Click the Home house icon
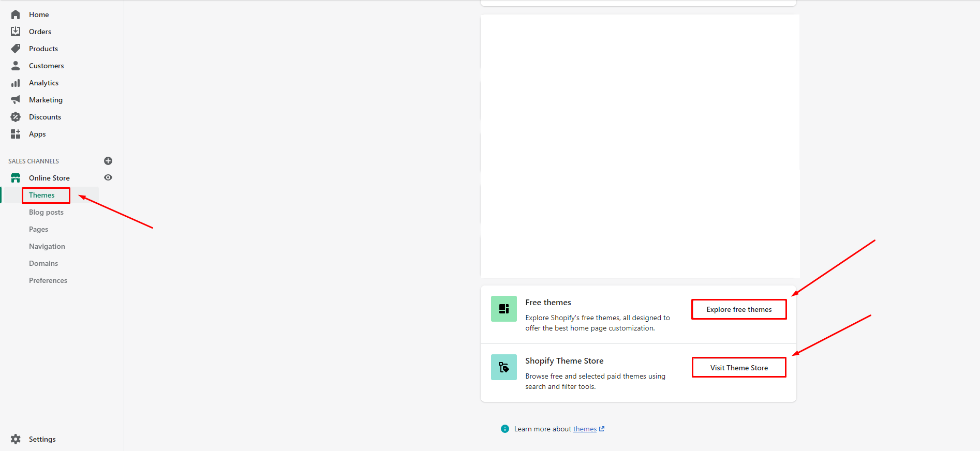Viewport: 980px width, 451px height. (16, 14)
